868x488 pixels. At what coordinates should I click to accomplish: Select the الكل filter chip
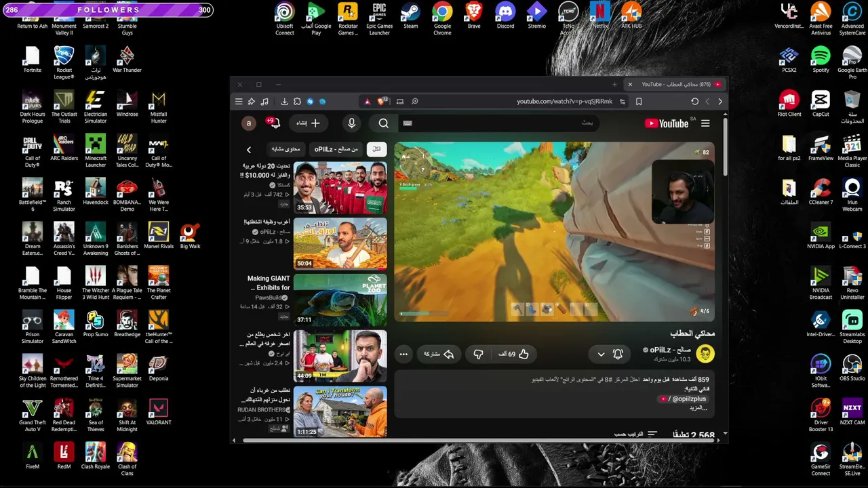376,149
